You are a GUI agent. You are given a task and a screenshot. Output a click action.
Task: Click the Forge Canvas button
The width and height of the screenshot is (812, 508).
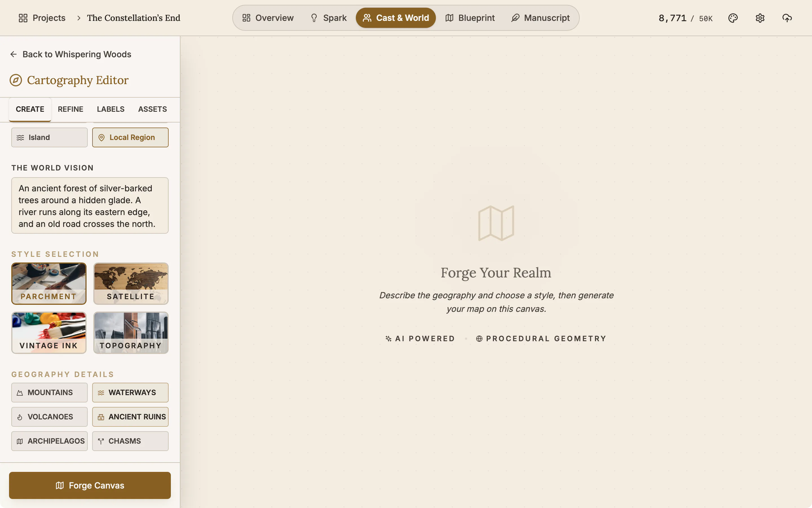click(90, 485)
